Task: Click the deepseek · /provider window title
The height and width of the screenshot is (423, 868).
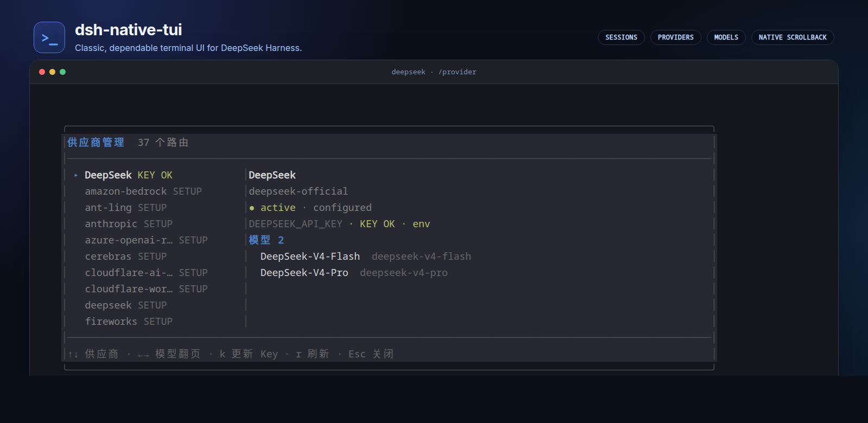Action: pyautogui.click(x=434, y=72)
